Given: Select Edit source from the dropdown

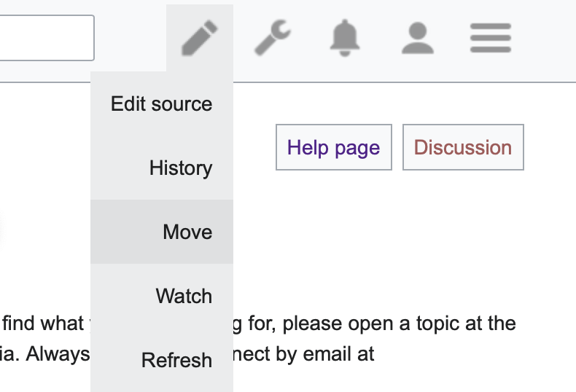Looking at the screenshot, I should (x=162, y=104).
